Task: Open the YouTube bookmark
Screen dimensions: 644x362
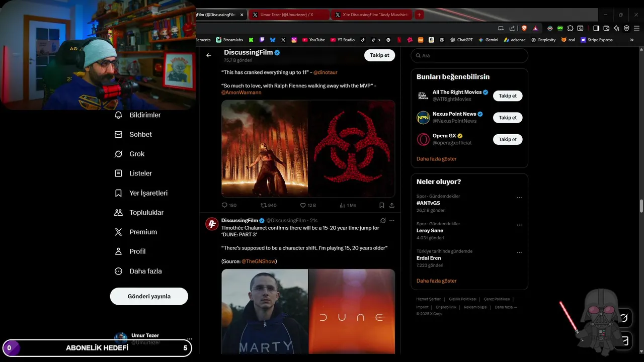Action: coord(313,40)
